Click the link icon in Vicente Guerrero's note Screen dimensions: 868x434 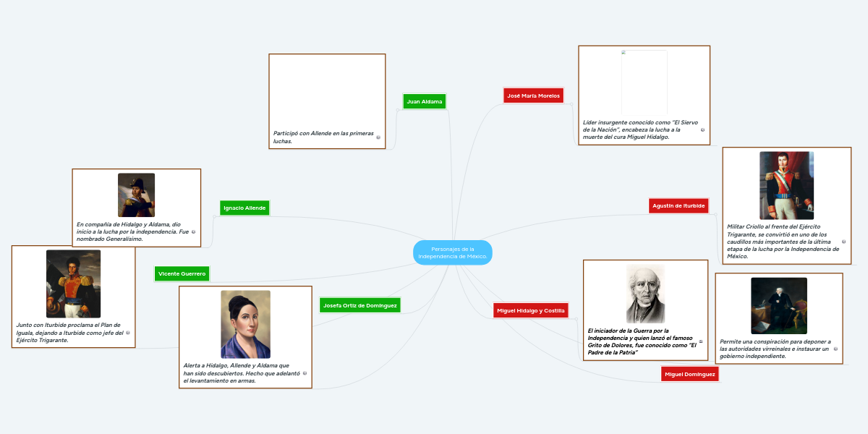pos(128,333)
